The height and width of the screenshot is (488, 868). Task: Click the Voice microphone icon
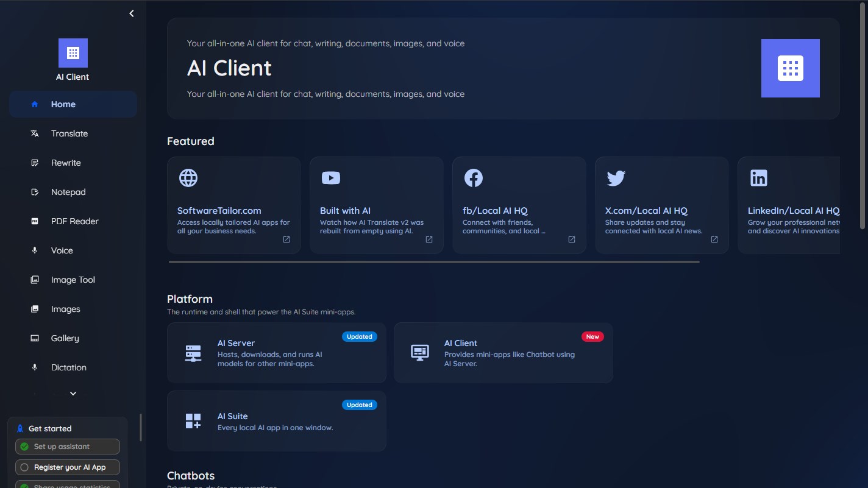pyautogui.click(x=35, y=250)
